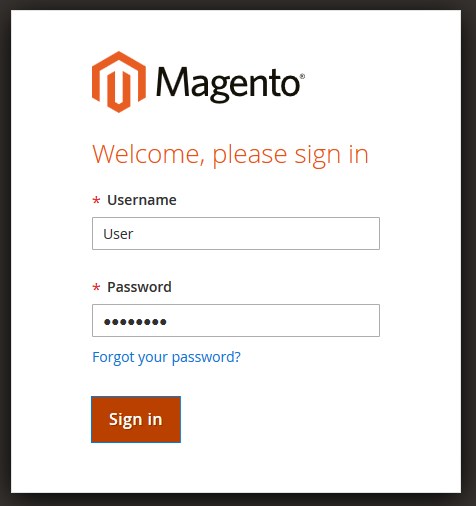Focus the Username input field
Viewport: 476px width, 506px height.
(236, 233)
